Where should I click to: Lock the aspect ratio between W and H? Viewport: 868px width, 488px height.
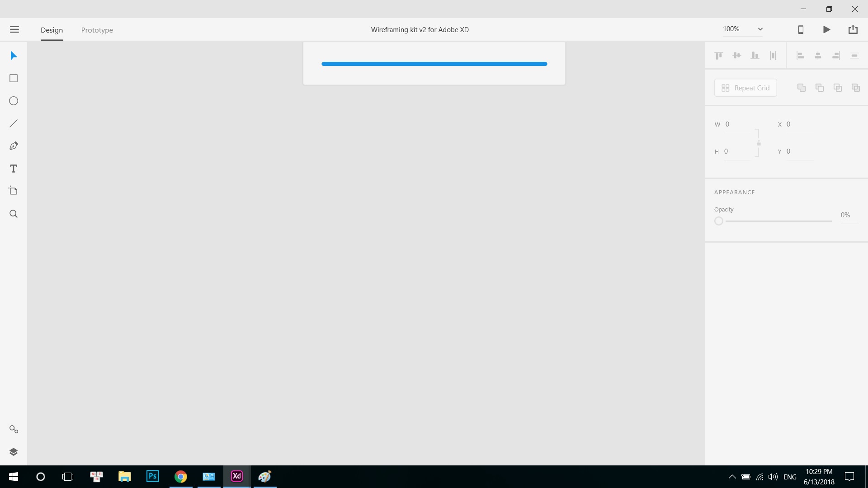click(x=759, y=143)
